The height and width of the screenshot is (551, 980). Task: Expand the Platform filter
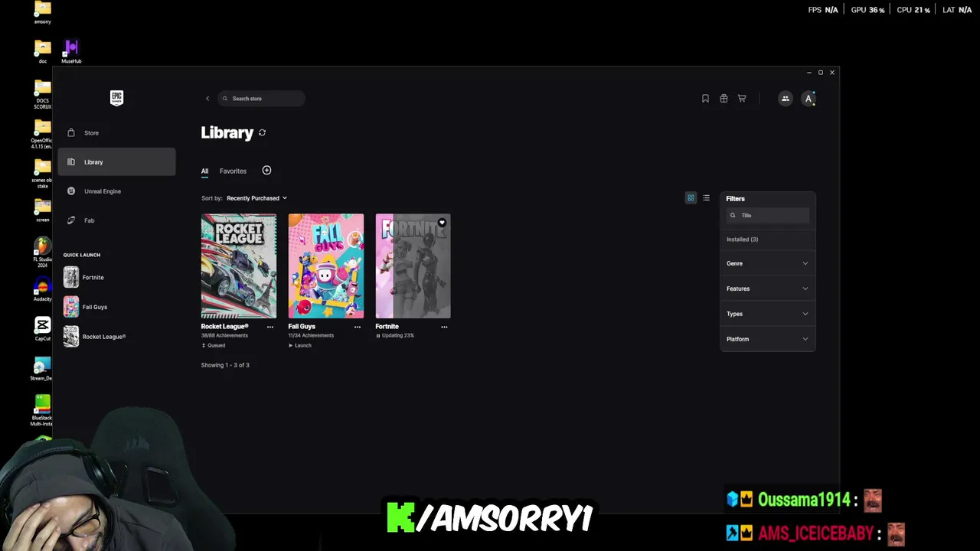click(x=767, y=339)
